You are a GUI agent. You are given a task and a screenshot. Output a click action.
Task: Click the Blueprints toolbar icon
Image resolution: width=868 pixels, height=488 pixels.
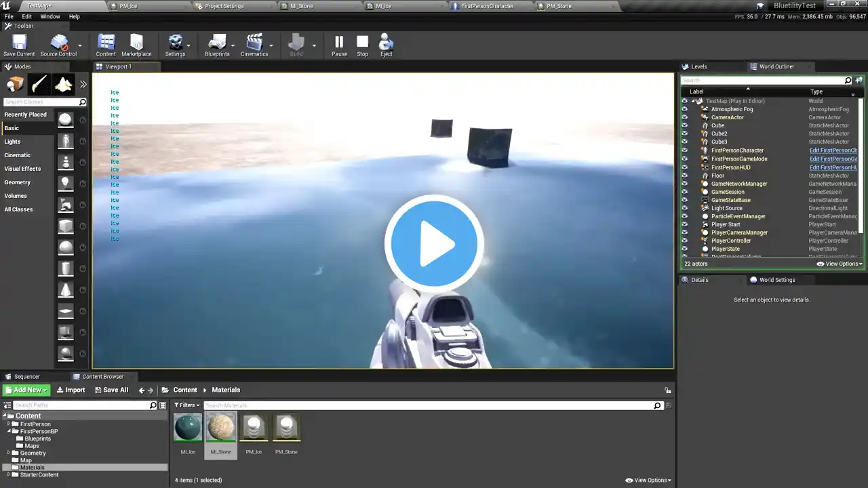217,45
